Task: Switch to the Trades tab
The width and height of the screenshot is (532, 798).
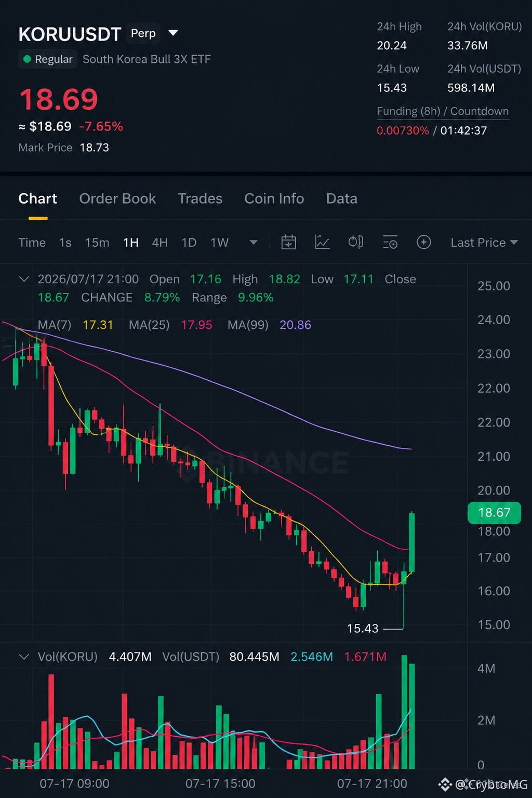Action: [x=200, y=198]
